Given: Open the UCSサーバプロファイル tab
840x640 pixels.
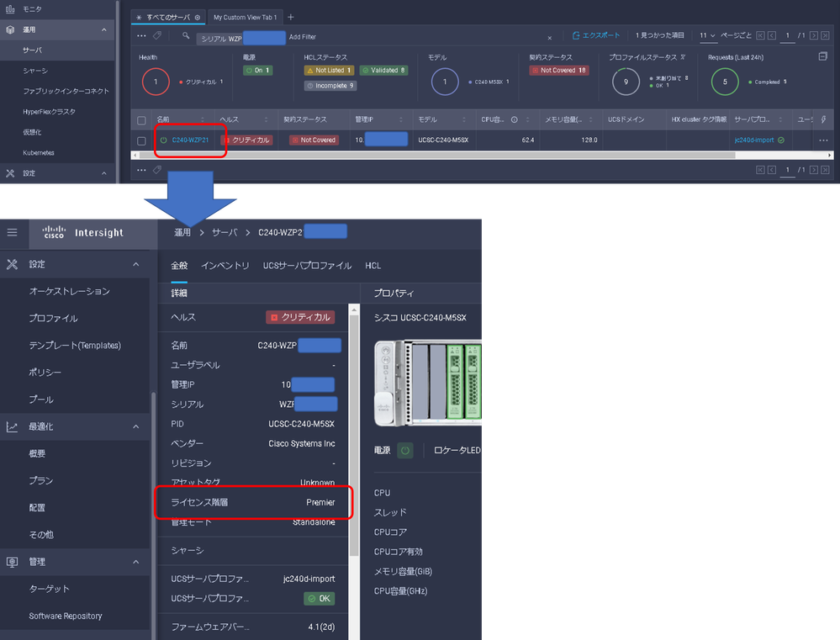Looking at the screenshot, I should (x=307, y=265).
